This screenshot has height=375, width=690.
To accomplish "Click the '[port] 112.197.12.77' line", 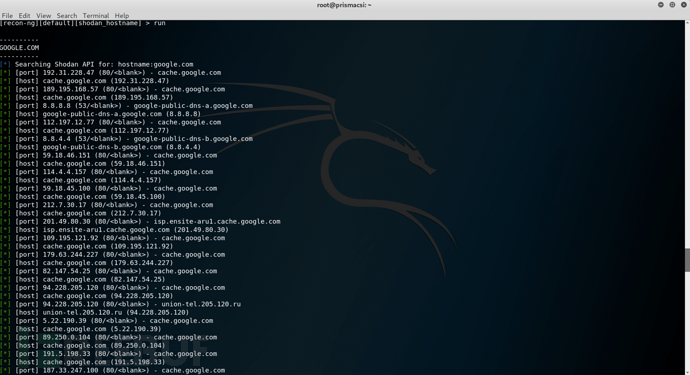I will 111,122.
